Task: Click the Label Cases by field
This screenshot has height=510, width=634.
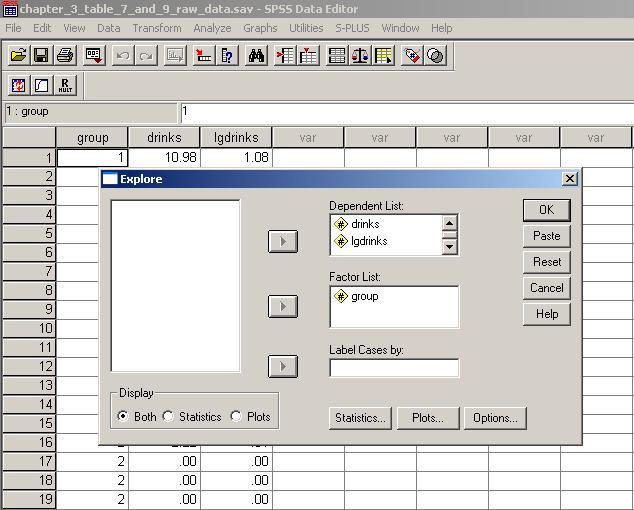Action: click(394, 368)
